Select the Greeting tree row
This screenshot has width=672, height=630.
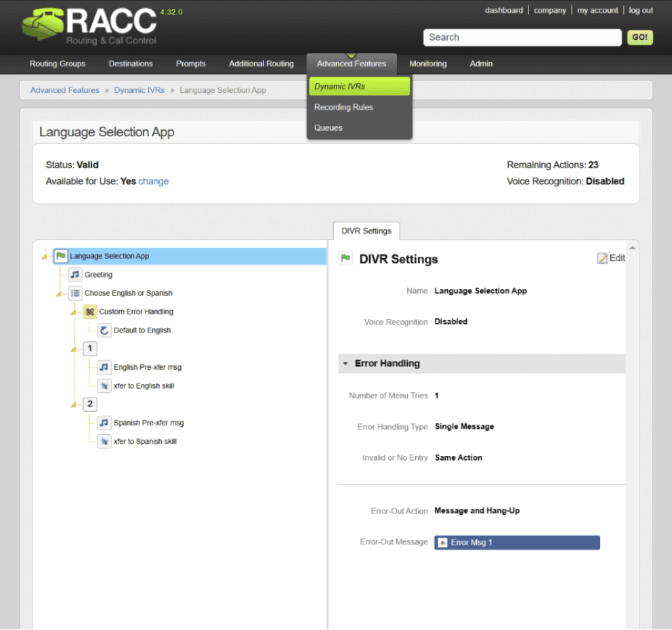(98, 275)
